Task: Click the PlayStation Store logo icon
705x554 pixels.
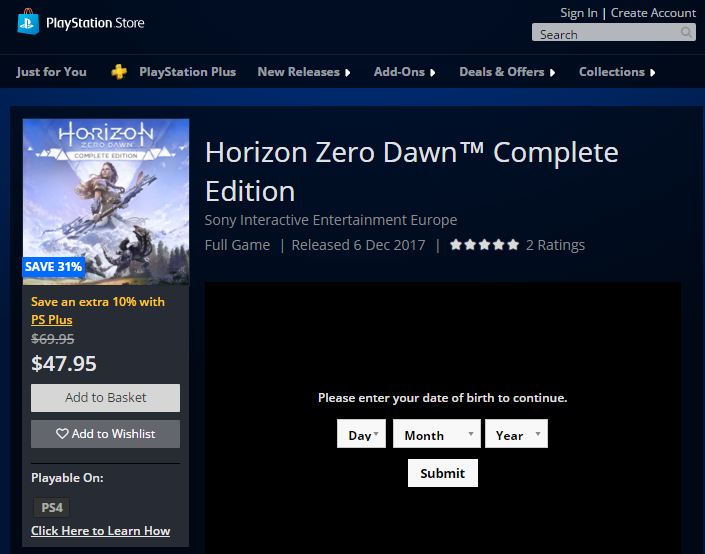Action: click(28, 22)
